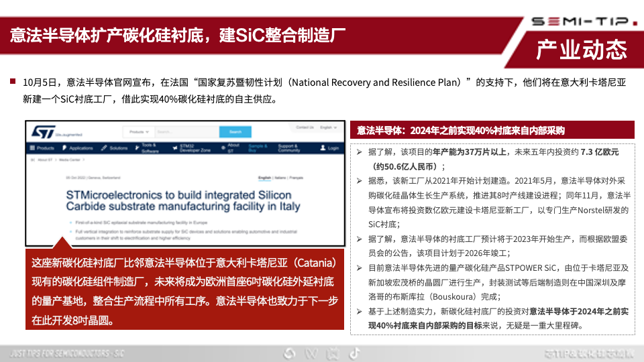Click the Solutions pencil icon
Image resolution: width=644 pixels, height=362 pixels.
click(104, 147)
